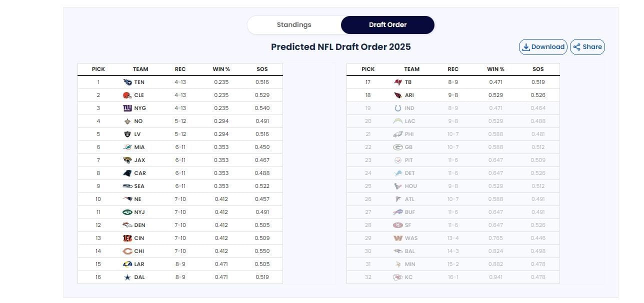Viewport: 644px width, 303px height.
Task: Select the Baltimore Ravens logo
Action: (397, 251)
